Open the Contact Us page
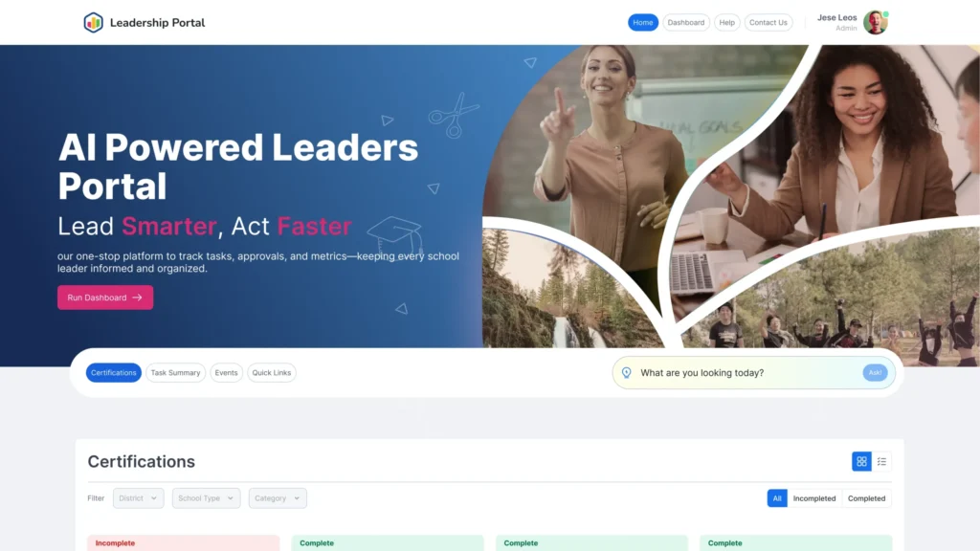Screen dimensions: 980x551 coord(768,23)
